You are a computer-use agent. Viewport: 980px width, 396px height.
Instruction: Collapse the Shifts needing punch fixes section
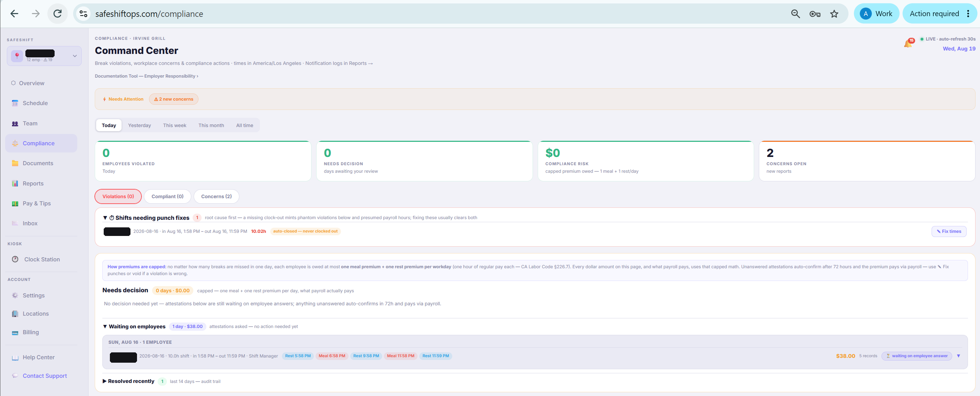tap(105, 218)
